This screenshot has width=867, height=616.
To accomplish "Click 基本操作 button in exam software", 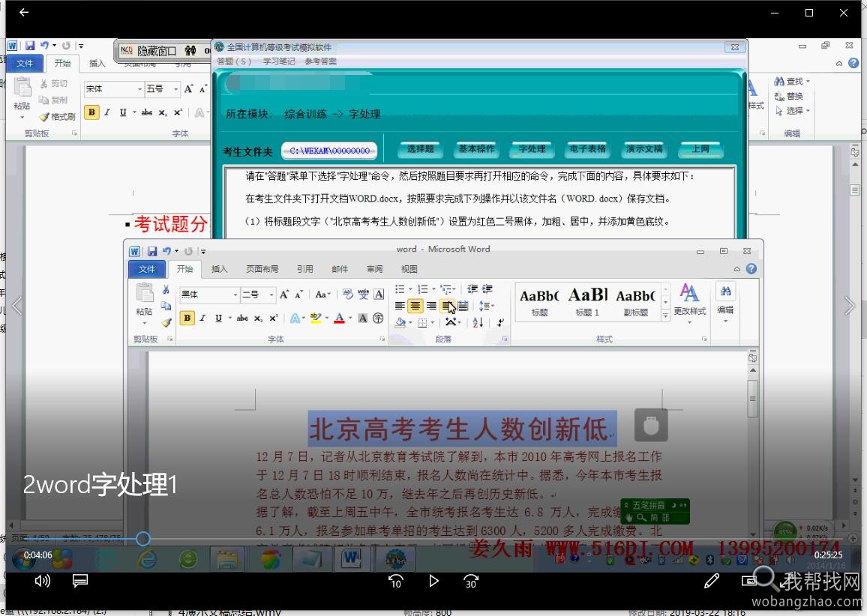I will pos(477,149).
